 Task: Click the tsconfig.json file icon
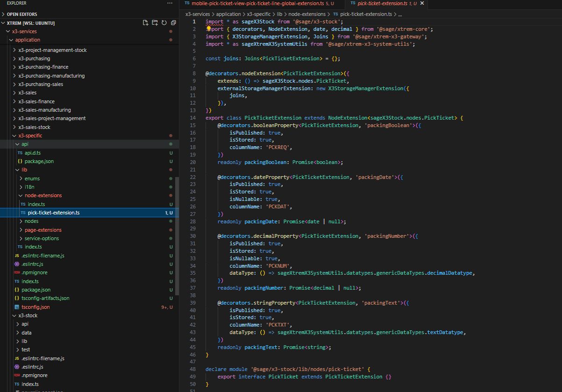tap(17, 307)
